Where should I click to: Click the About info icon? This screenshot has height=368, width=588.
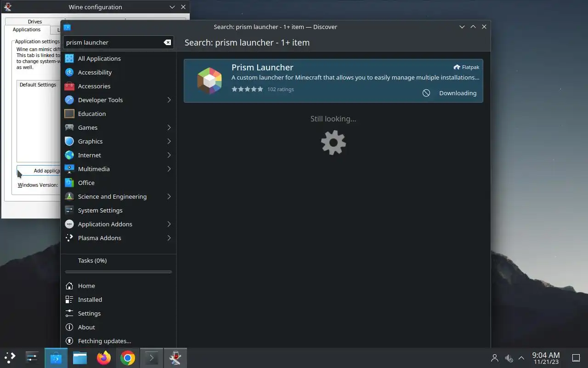coord(69,327)
